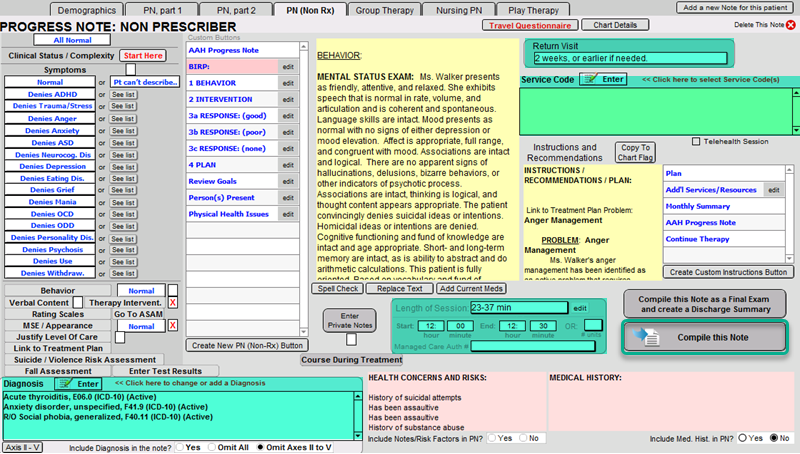Select Yes for Include Notes/Risk Factors

click(492, 438)
